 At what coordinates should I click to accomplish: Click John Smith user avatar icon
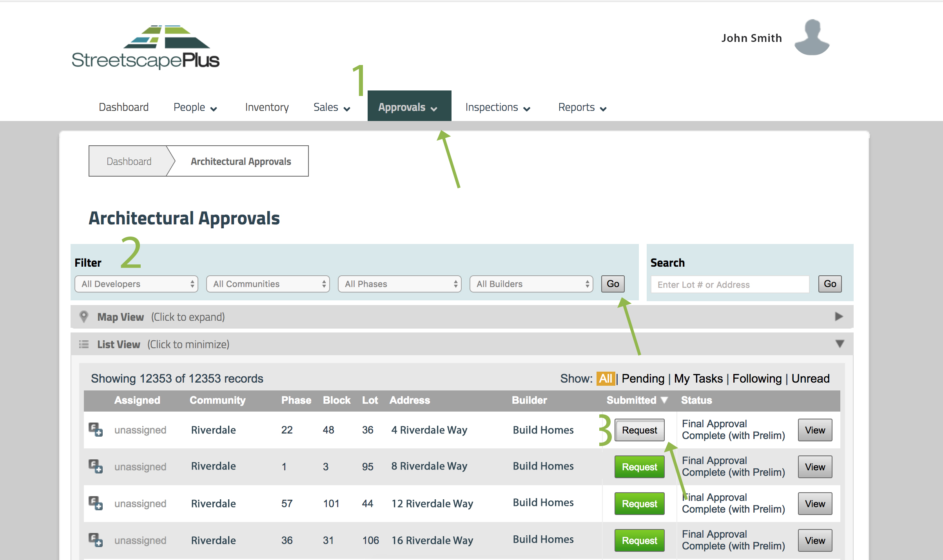[x=812, y=38]
